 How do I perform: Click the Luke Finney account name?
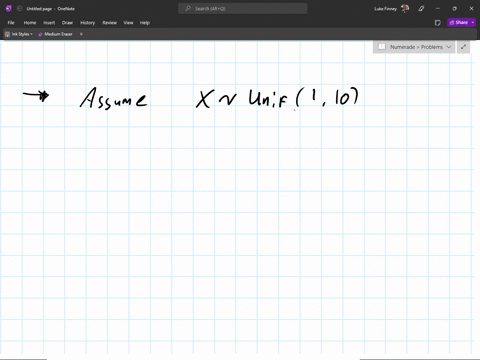click(385, 9)
